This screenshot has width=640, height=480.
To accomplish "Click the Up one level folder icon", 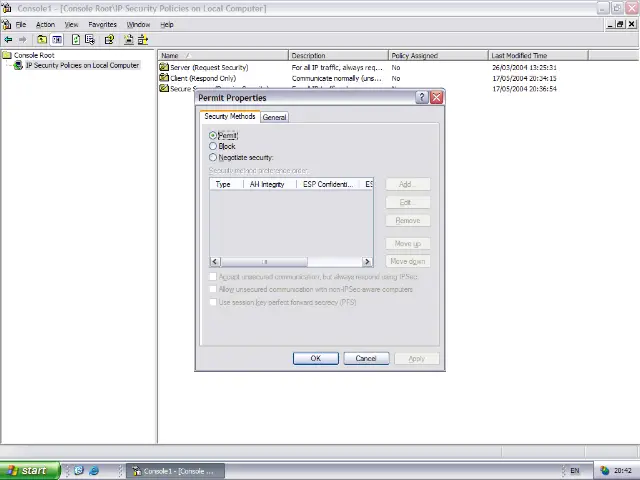I will pyautogui.click(x=42, y=40).
